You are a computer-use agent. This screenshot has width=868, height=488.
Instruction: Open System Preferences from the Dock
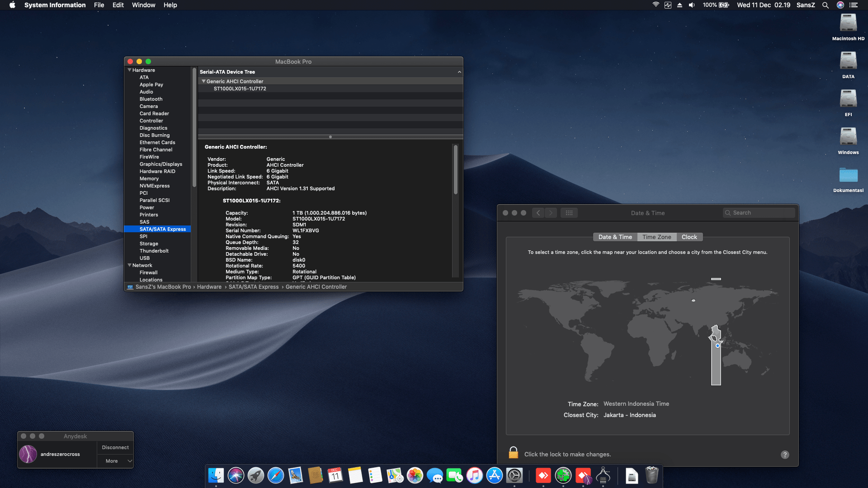click(x=515, y=475)
